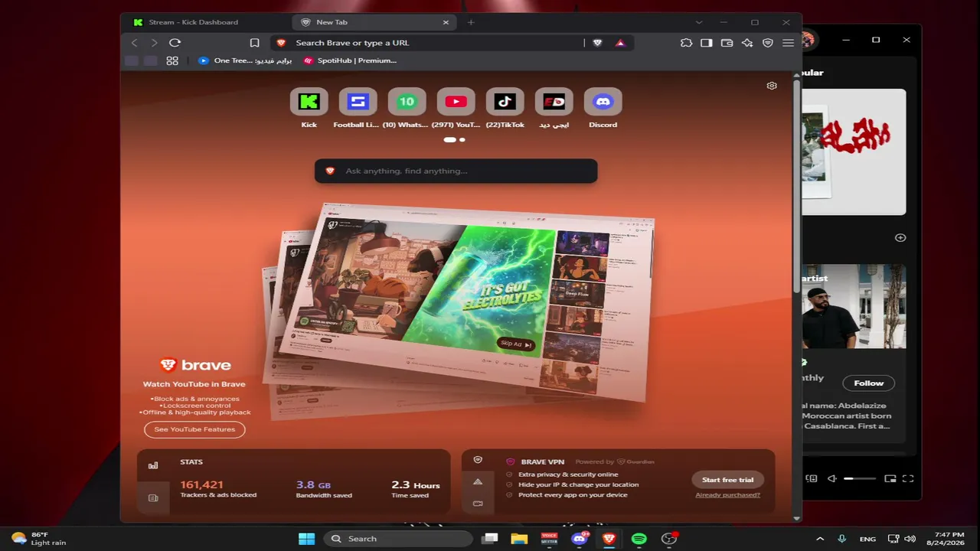
Task: Reload the current Brave page
Action: (175, 43)
